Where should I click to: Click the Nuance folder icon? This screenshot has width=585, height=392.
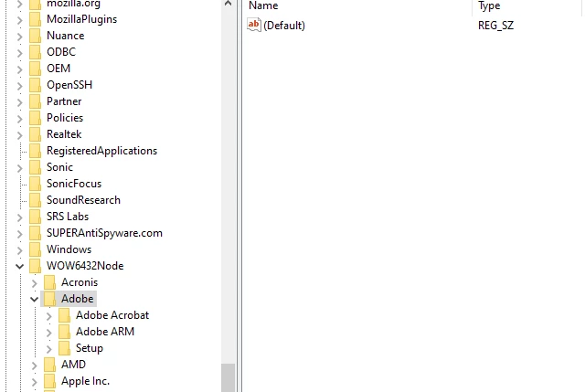tap(35, 36)
